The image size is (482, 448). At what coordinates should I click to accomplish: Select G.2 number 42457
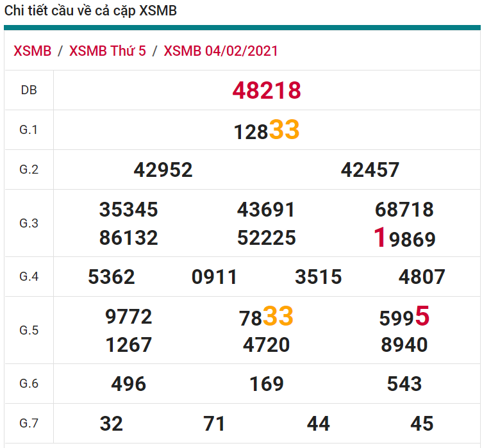[370, 170]
